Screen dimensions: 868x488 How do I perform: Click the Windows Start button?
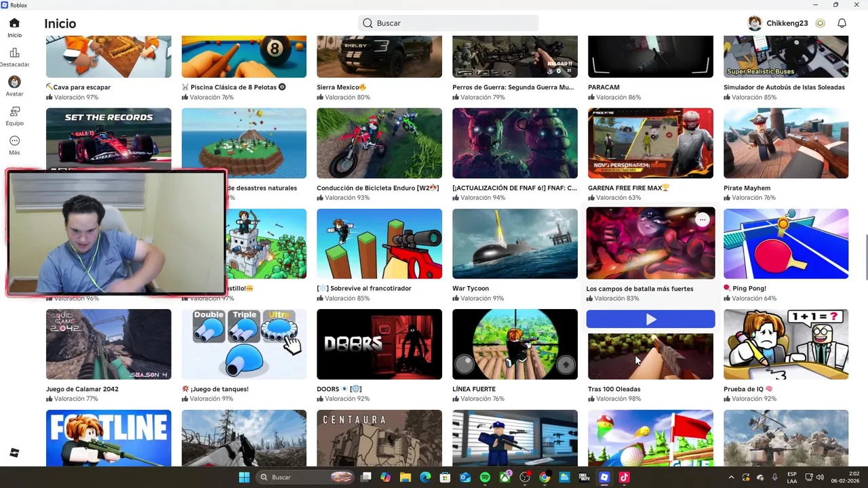(244, 477)
